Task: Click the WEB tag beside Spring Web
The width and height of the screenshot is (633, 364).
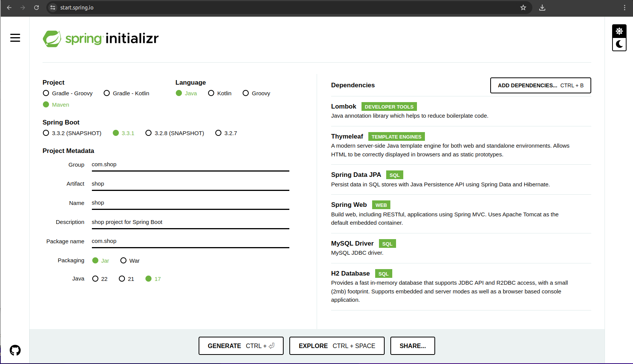Action: 381,205
